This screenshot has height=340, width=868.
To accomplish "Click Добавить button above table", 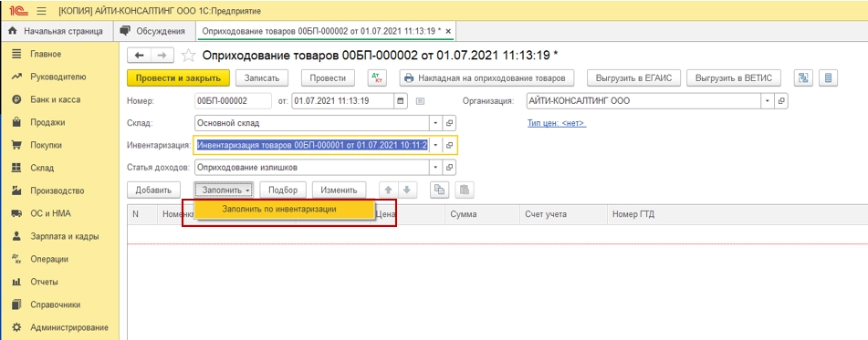I will click(x=153, y=190).
